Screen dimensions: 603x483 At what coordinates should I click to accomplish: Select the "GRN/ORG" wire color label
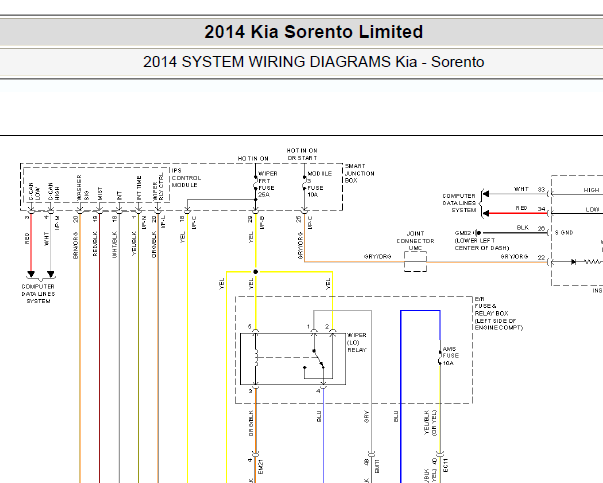tap(75, 245)
